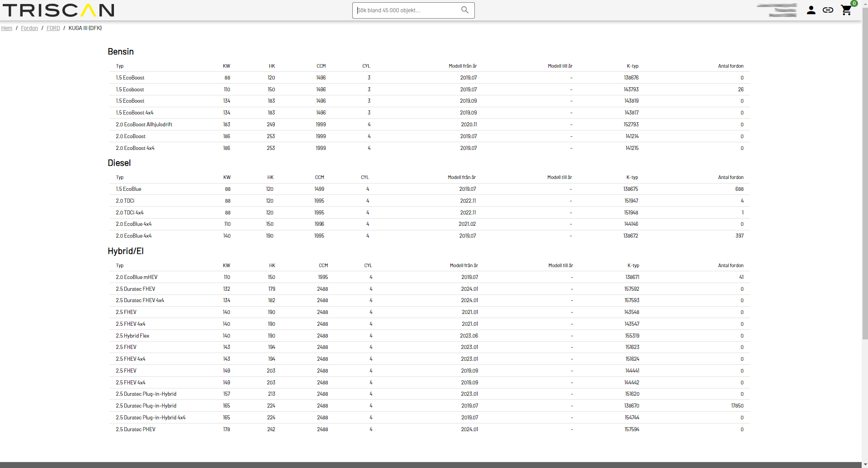
Task: Click the Hybrid/El section heading
Action: coord(126,251)
